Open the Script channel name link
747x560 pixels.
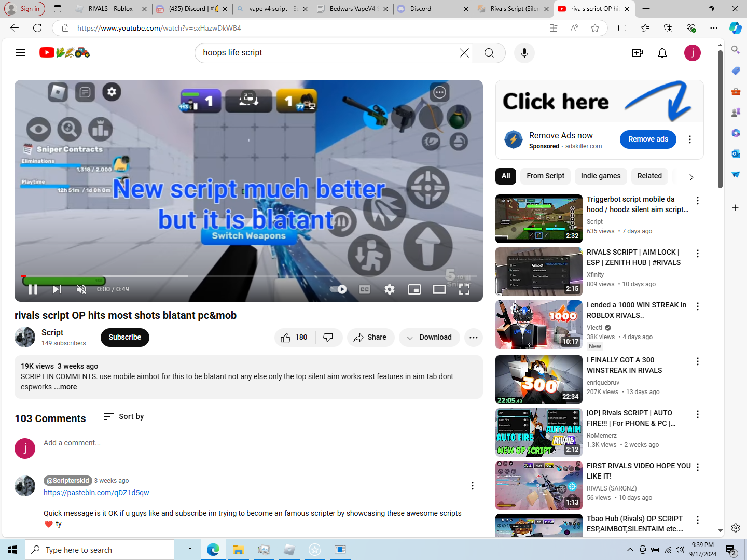[x=52, y=332]
